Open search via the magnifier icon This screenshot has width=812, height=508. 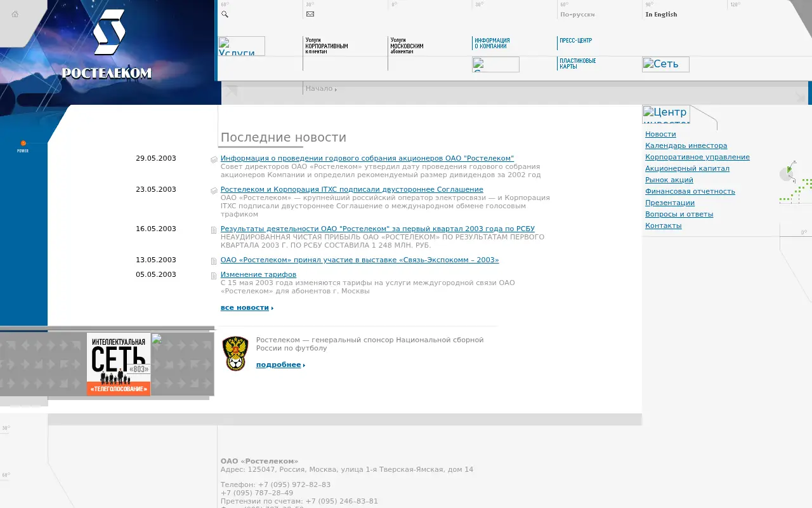(225, 14)
